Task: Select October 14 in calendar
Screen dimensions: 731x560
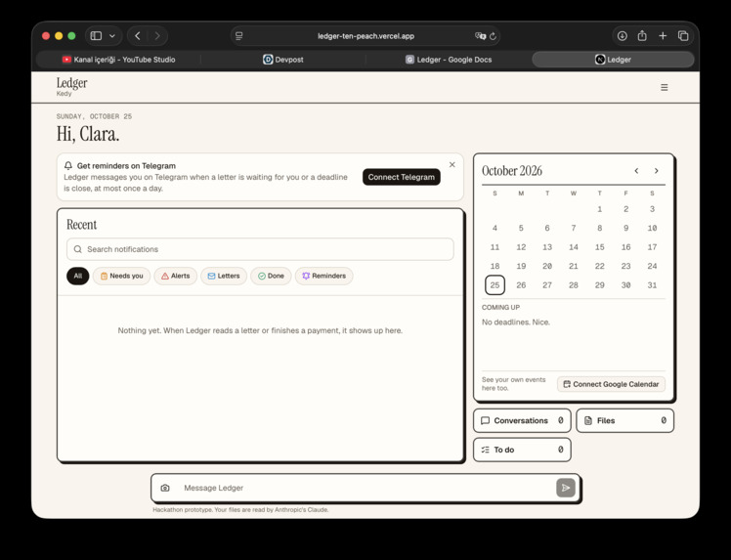Action: [x=574, y=247]
